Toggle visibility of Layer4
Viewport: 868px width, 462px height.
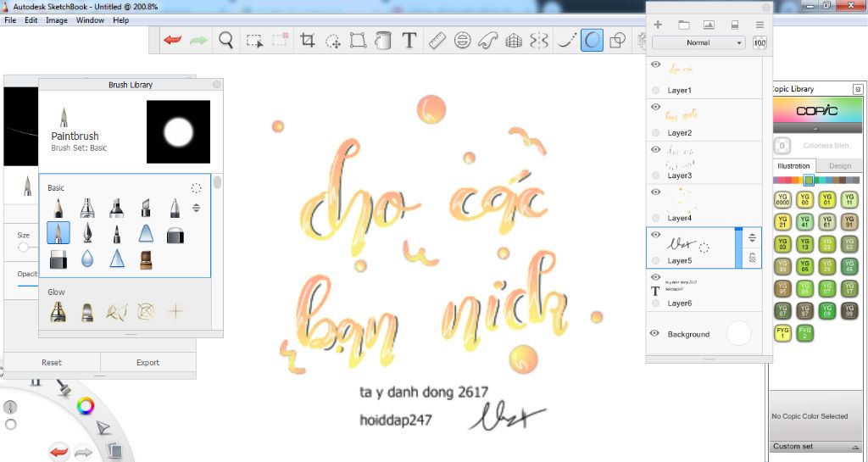[x=656, y=192]
